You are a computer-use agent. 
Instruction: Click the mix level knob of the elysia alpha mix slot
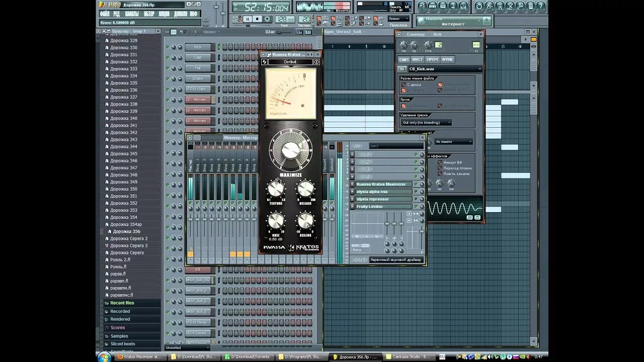422,192
